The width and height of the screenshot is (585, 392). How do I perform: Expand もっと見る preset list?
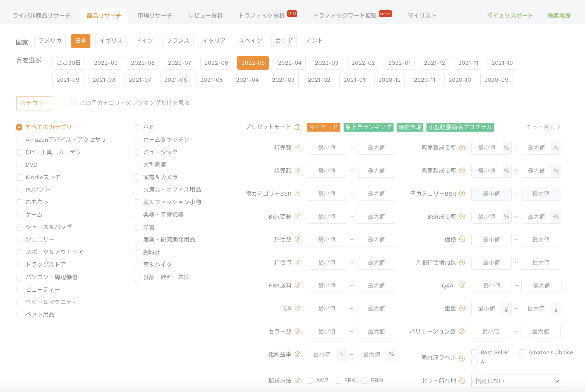[x=543, y=127]
